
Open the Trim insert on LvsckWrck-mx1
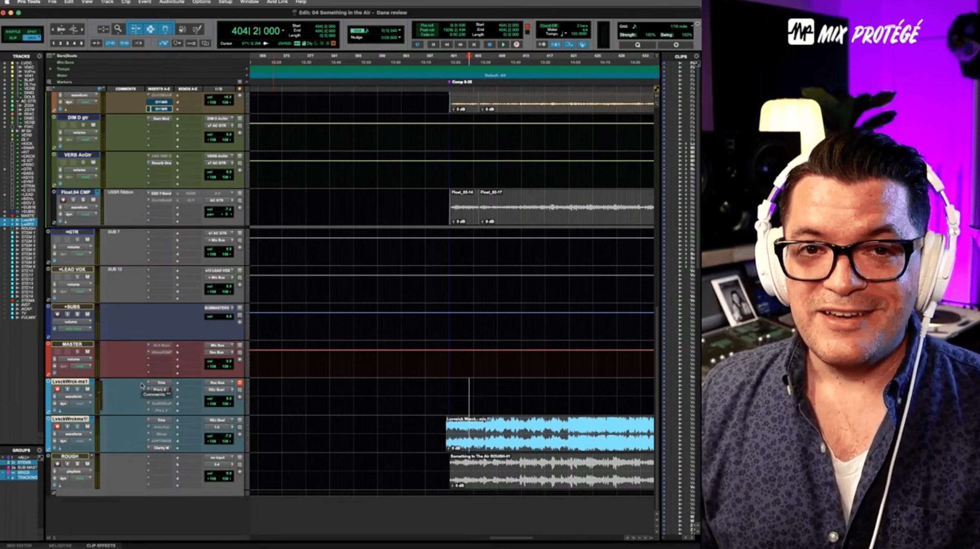coord(161,383)
